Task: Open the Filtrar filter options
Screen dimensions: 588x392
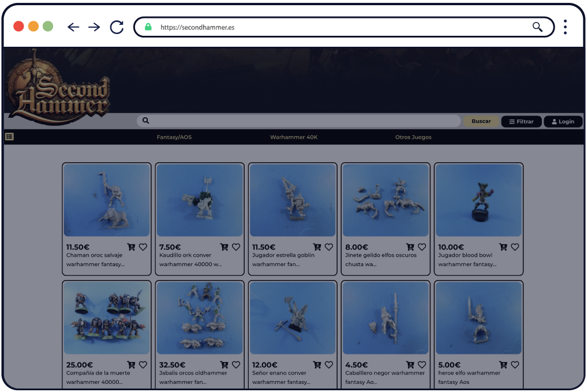Action: point(521,121)
